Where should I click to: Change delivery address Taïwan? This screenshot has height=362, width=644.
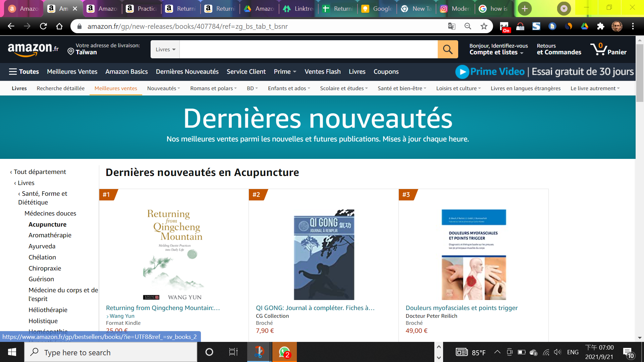pyautogui.click(x=104, y=49)
